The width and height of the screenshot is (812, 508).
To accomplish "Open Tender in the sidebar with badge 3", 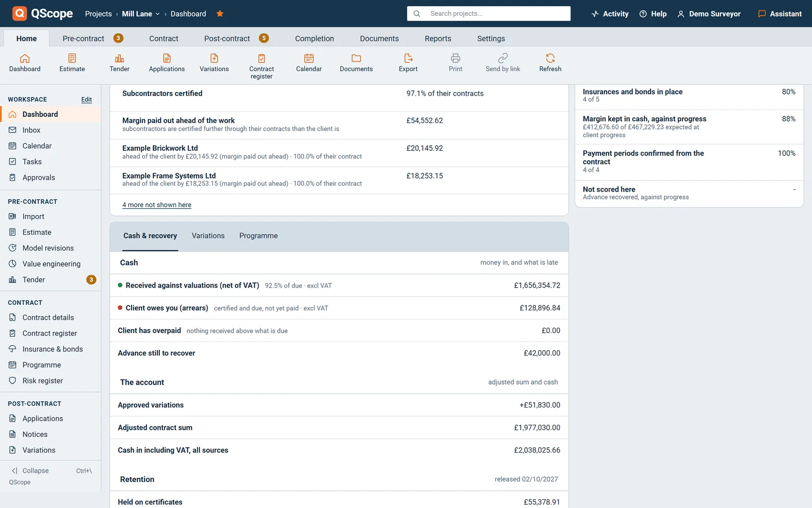I will click(51, 279).
